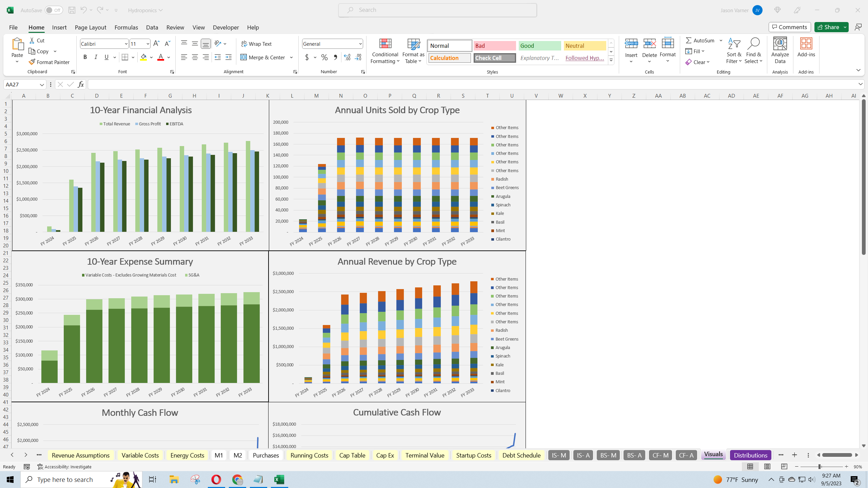Switch to Page Layout view in status bar

tap(767, 467)
